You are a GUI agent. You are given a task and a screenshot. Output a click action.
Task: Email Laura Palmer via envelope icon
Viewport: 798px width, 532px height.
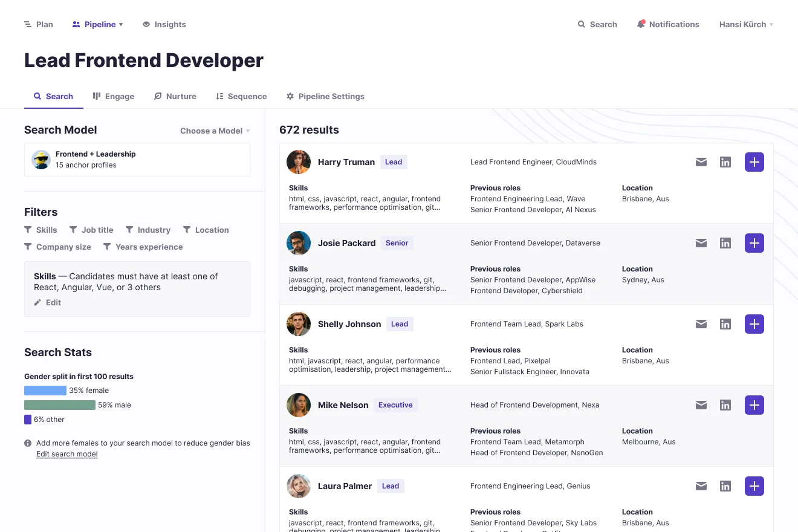701,486
